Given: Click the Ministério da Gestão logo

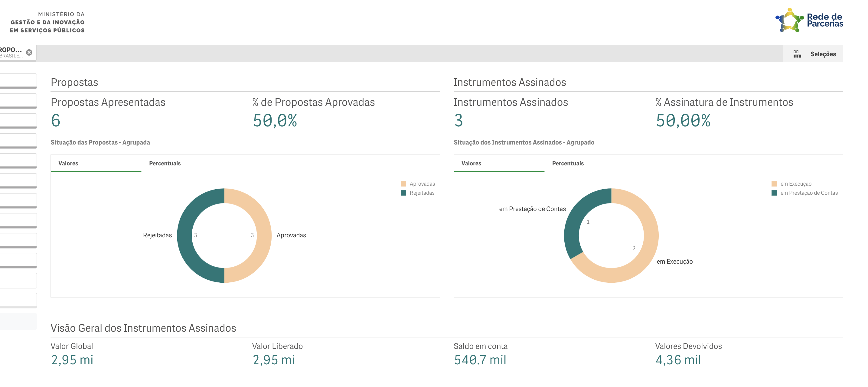Looking at the screenshot, I should pos(47,22).
